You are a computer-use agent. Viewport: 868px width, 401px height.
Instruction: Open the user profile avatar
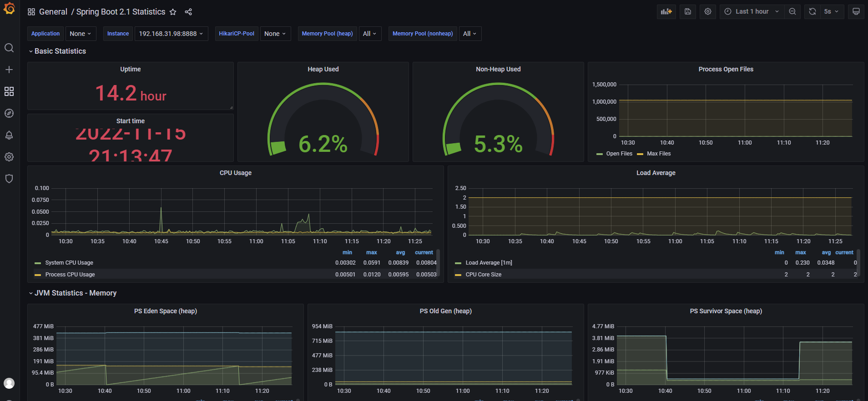click(9, 383)
